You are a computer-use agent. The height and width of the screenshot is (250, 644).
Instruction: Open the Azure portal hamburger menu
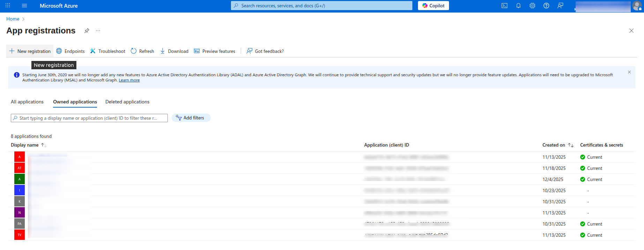coord(24,6)
